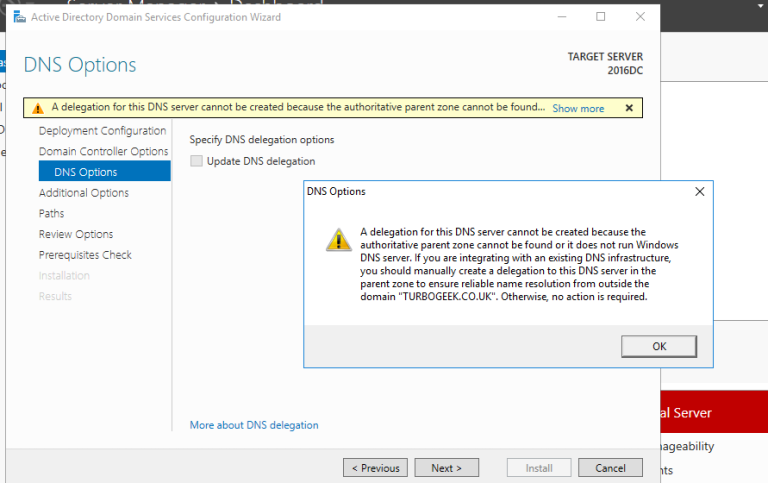Screen dimensions: 768x483
Task: Click the TURBOGEEK.CO.UK warning message text
Action: point(519,264)
